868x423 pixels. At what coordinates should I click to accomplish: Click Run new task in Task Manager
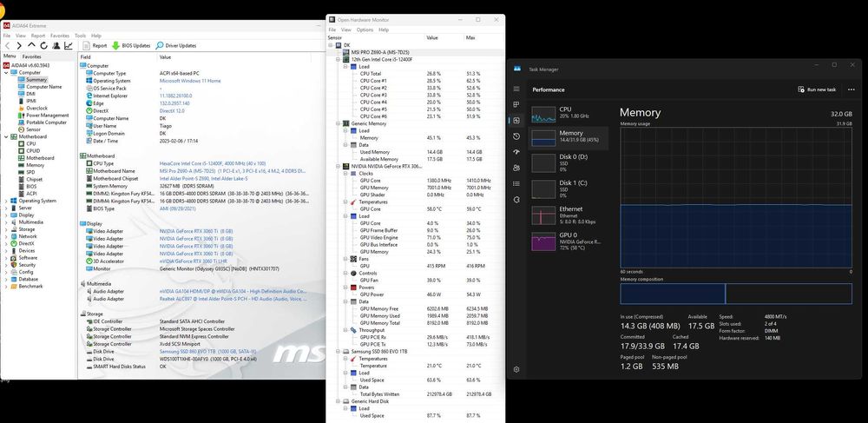click(x=817, y=89)
